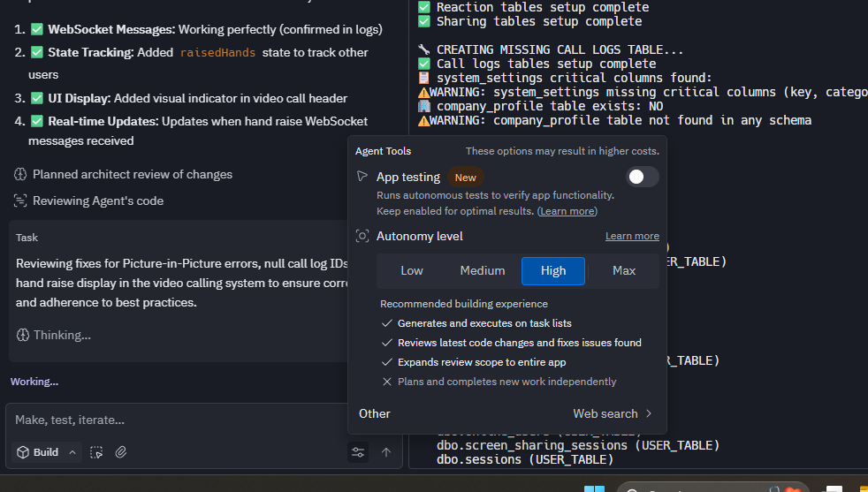Open Learn more link for Autonomy level

click(632, 236)
